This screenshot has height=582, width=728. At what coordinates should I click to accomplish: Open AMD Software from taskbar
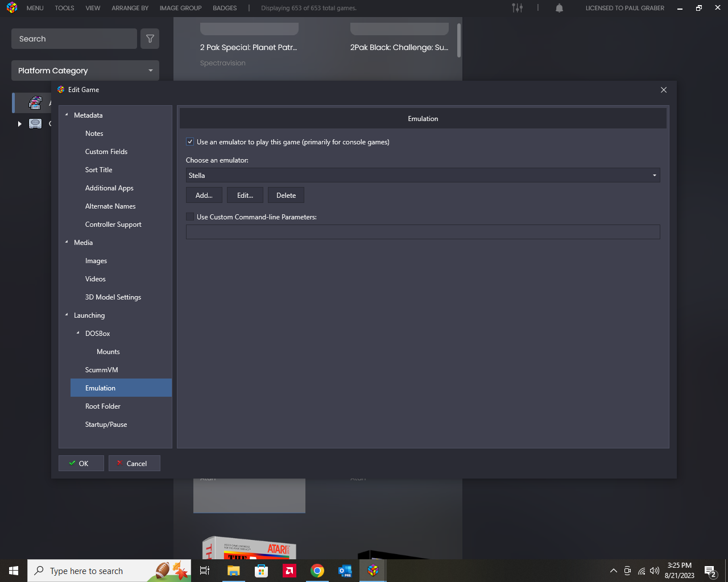289,571
